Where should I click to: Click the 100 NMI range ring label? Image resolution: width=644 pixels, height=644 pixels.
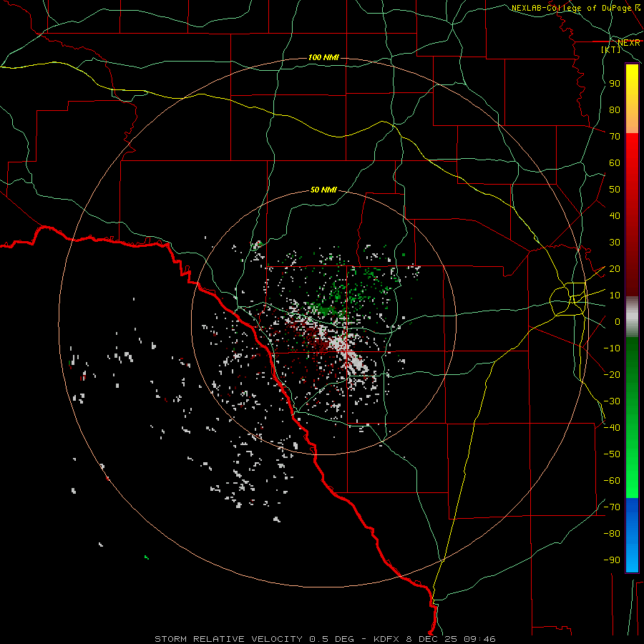coord(323,57)
